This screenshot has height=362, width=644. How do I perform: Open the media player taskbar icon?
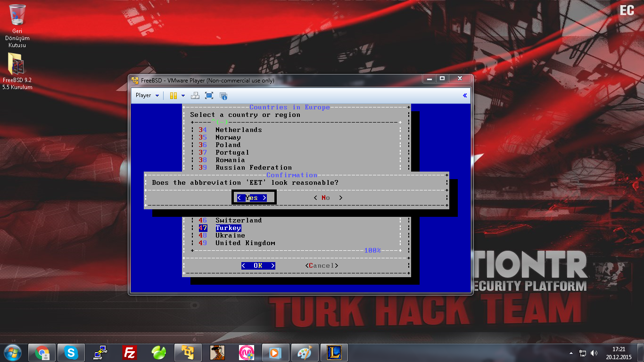point(275,353)
